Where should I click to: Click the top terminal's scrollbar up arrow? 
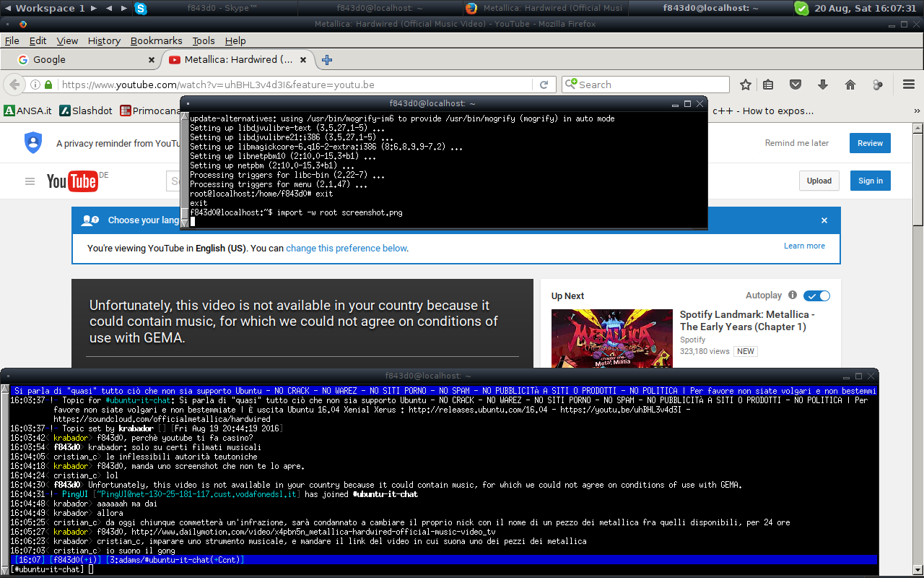184,116
